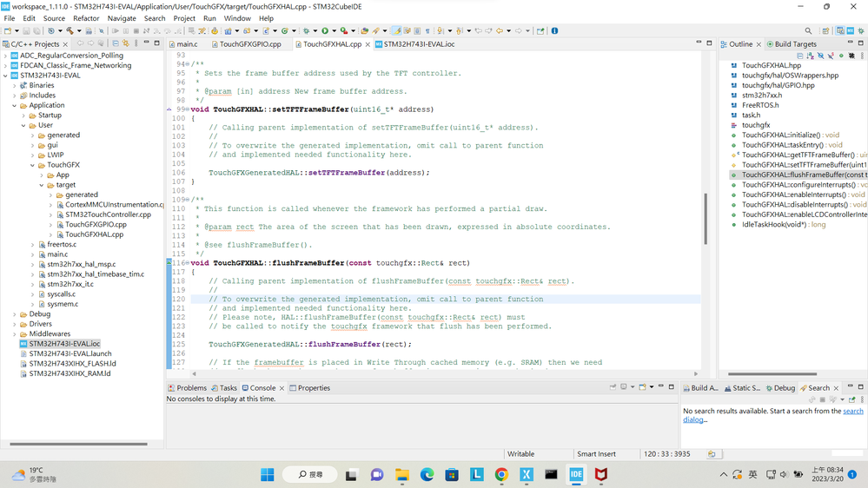The image size is (868, 488).
Task: Click the Windows Start button
Action: [x=268, y=475]
